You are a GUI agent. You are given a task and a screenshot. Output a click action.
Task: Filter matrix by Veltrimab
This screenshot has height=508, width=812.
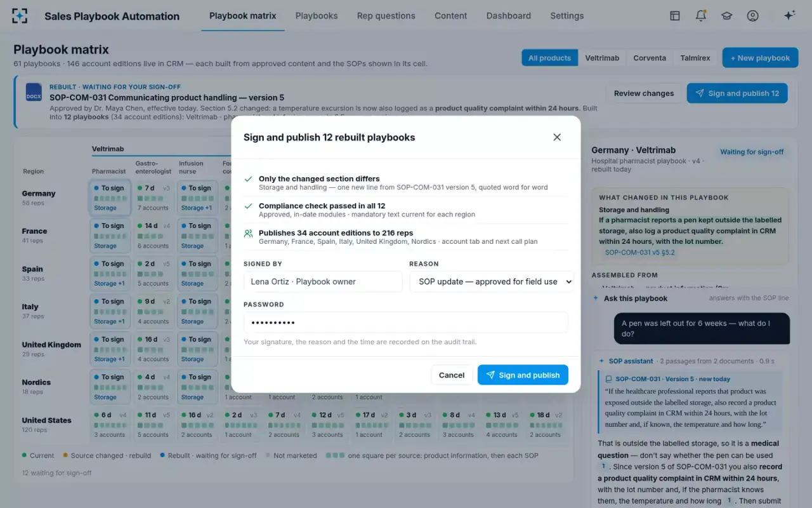coord(602,58)
